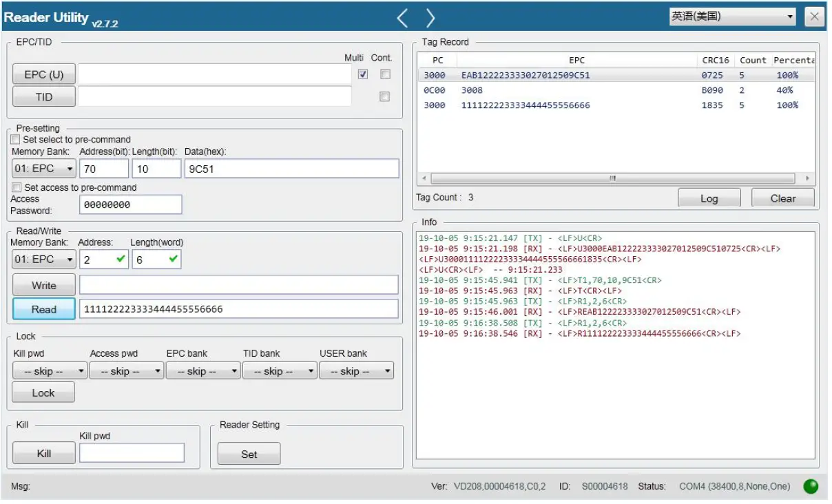Tick Set access to pre-command checkbox
This screenshot has width=832, height=504.
(17, 187)
